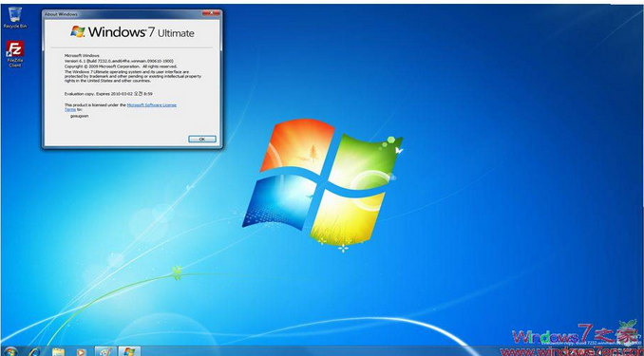Open the Microsoft Software License link

(x=152, y=105)
